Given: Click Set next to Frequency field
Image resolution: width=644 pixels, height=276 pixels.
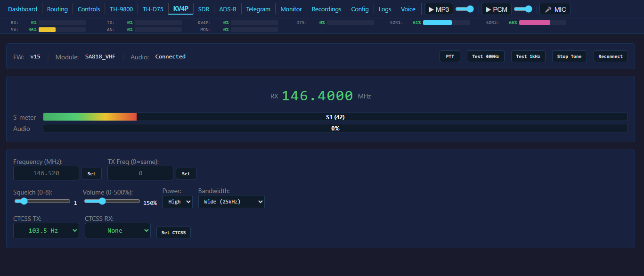Looking at the screenshot, I should click(91, 174).
